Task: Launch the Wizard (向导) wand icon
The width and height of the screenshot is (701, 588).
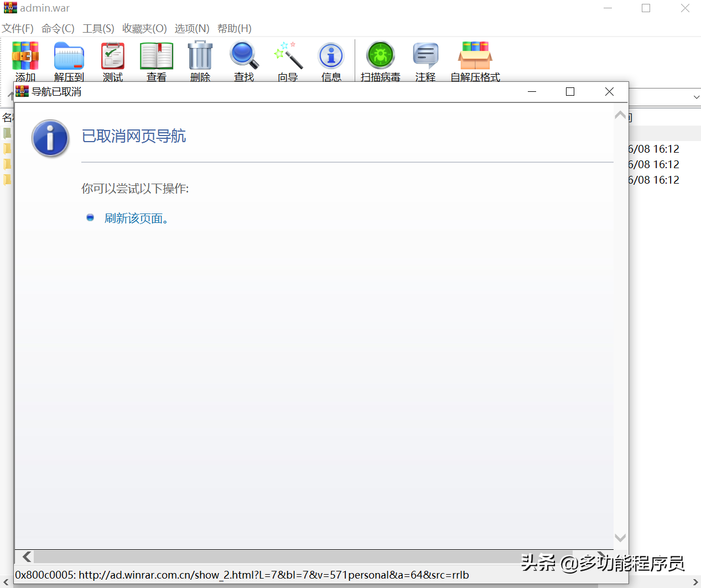Action: pos(288,55)
